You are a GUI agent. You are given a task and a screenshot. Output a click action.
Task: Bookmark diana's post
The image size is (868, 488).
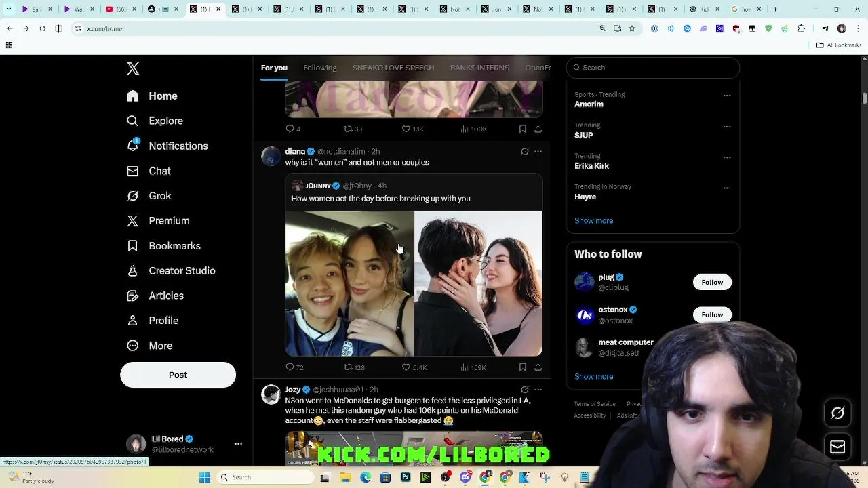click(x=522, y=367)
